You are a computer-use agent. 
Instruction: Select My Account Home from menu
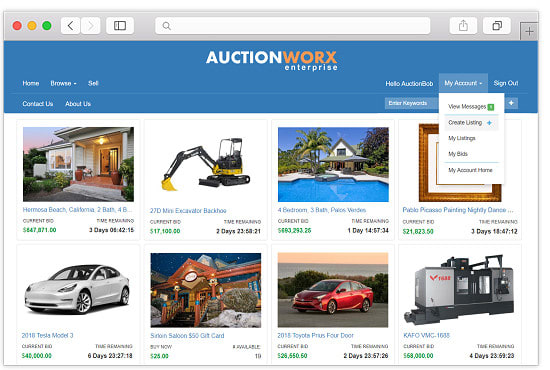point(470,170)
